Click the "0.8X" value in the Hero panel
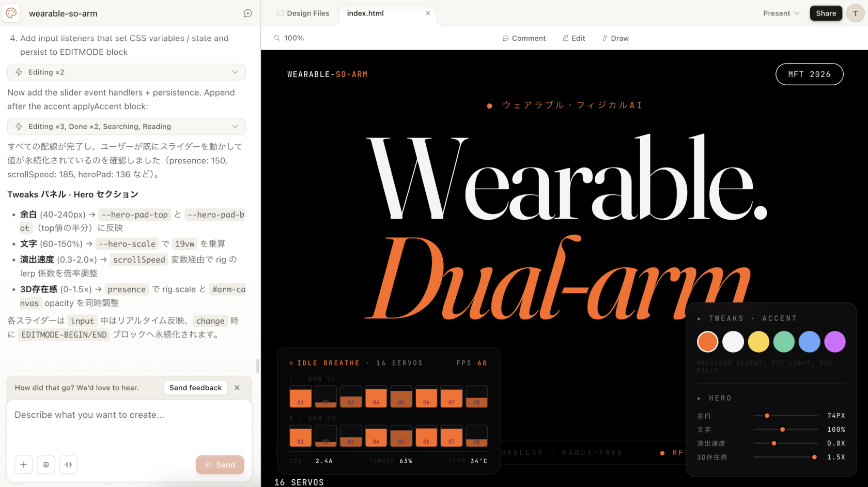Image resolution: width=868 pixels, height=487 pixels. (836, 444)
